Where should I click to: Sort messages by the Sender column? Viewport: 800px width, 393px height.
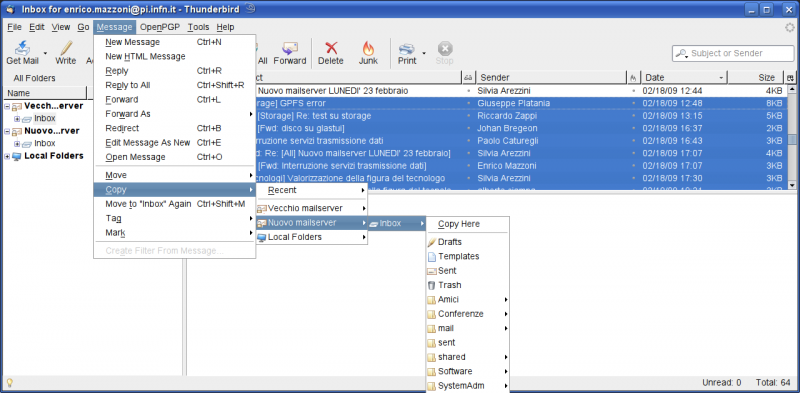(551, 78)
